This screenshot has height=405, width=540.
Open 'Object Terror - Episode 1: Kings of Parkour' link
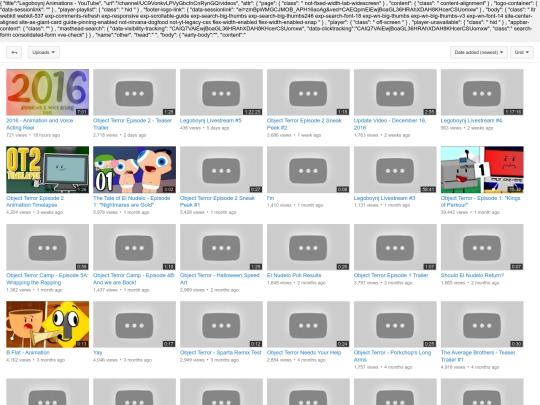click(480, 201)
